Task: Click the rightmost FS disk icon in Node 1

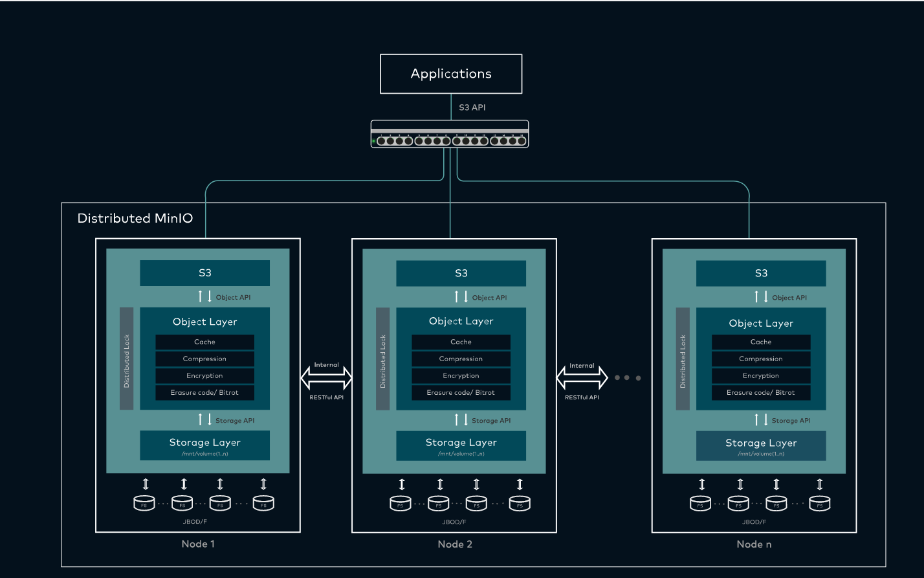Action: 263,503
